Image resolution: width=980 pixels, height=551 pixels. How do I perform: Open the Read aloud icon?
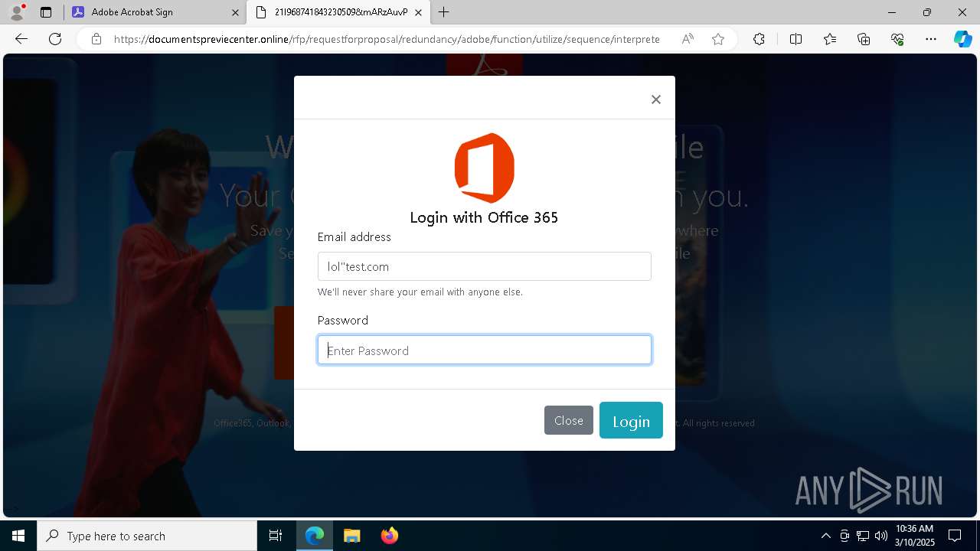click(688, 39)
